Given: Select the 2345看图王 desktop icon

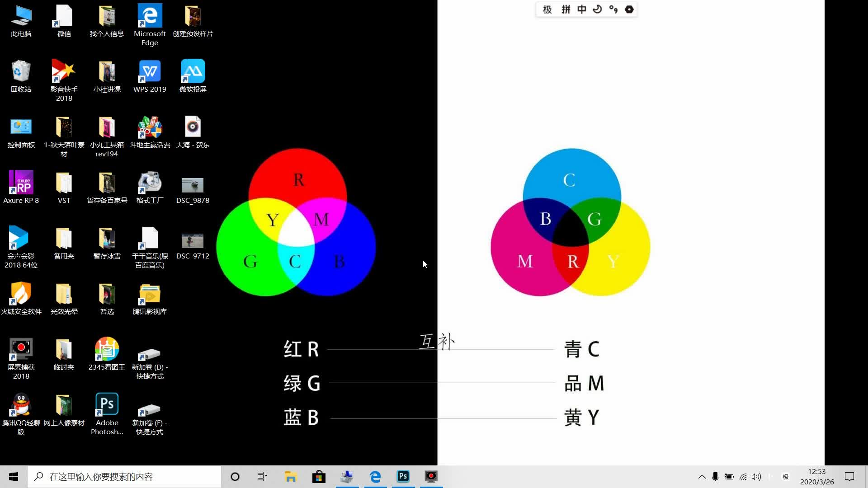Looking at the screenshot, I should [x=107, y=349].
